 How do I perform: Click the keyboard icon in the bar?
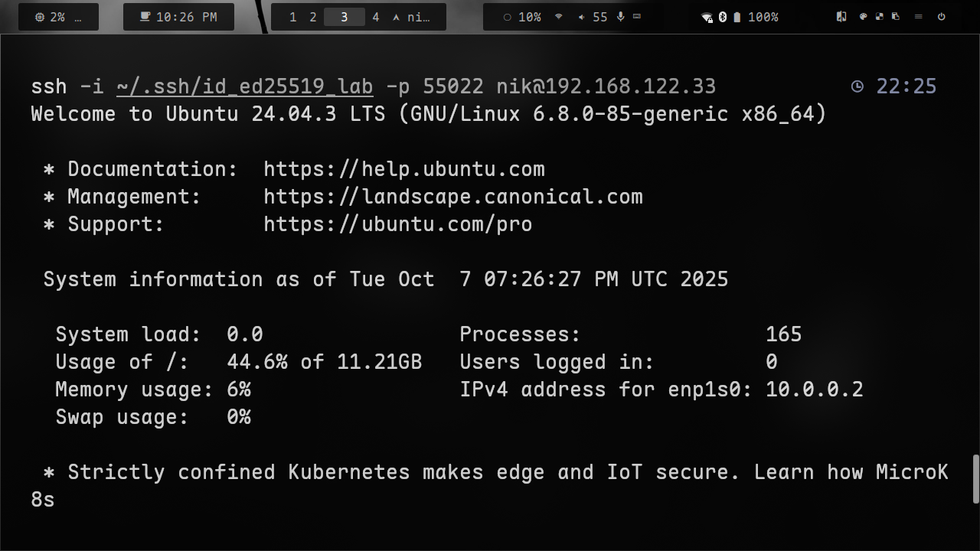(x=637, y=17)
